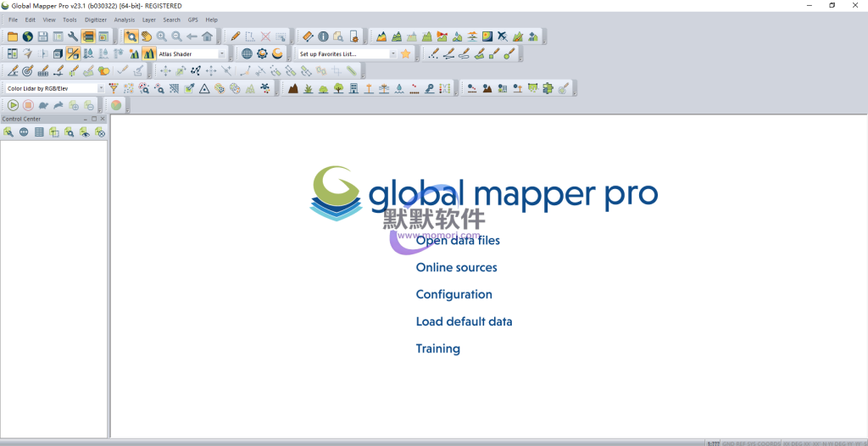Click the Load default data link
The width and height of the screenshot is (868, 446).
464,322
